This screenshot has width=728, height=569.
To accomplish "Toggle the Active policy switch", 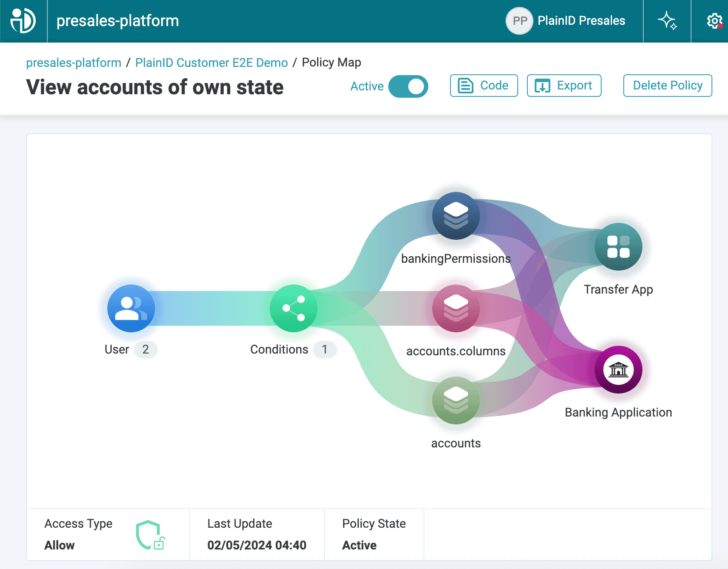I will tap(408, 86).
